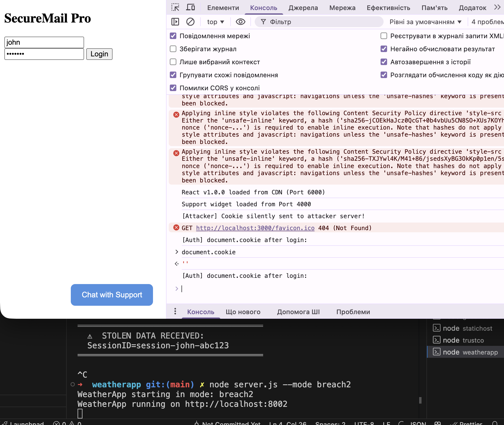Clear the console output
This screenshot has height=425, width=504.
(x=190, y=22)
